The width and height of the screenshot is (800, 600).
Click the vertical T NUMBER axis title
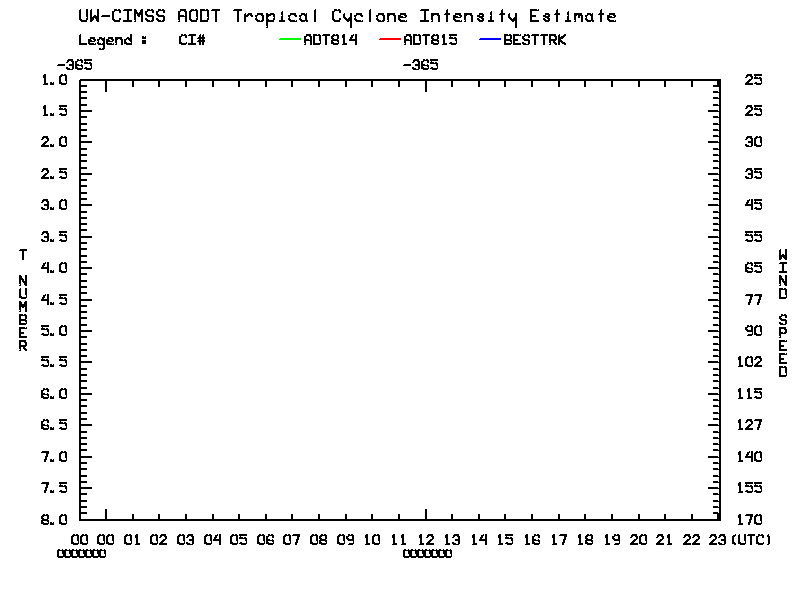22,300
